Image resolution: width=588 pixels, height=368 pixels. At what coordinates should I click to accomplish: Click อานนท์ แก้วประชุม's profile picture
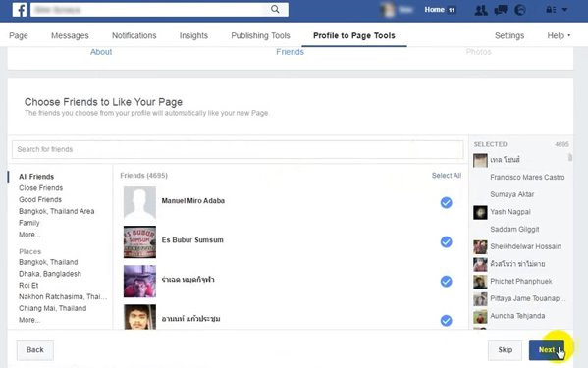(139, 317)
